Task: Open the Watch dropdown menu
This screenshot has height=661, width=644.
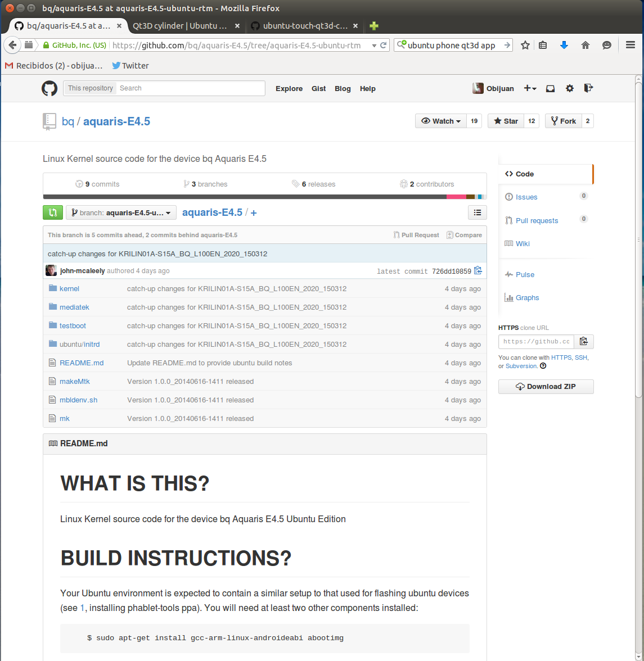Action: coord(441,121)
